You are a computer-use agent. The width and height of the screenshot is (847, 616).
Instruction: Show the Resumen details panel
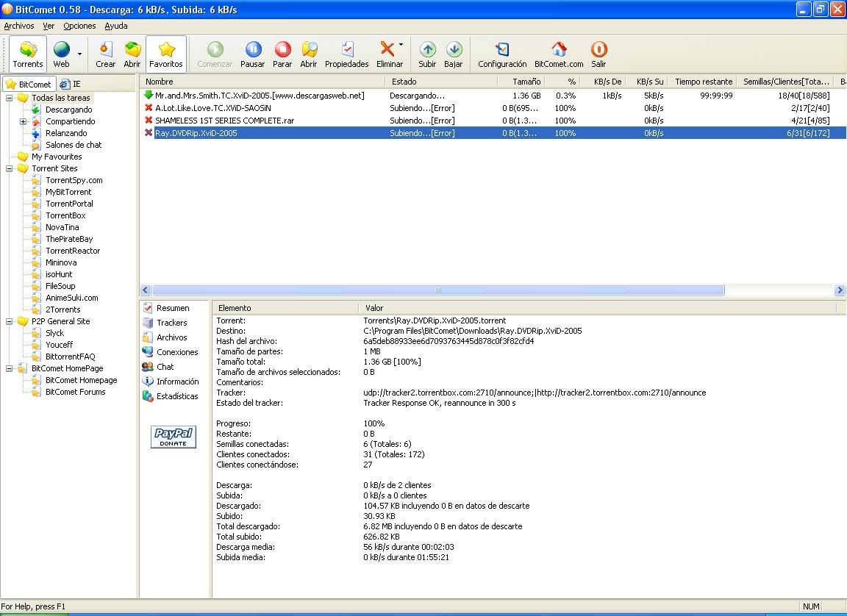pos(173,308)
